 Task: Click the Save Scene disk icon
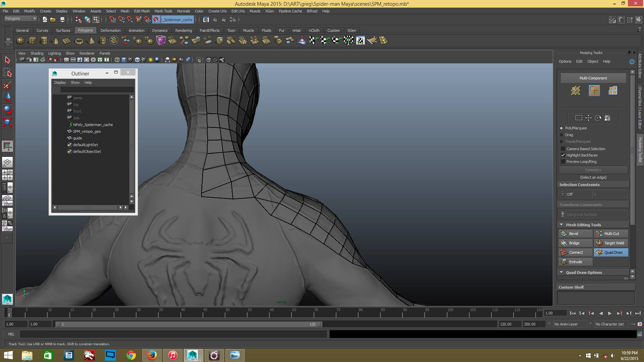point(62,20)
